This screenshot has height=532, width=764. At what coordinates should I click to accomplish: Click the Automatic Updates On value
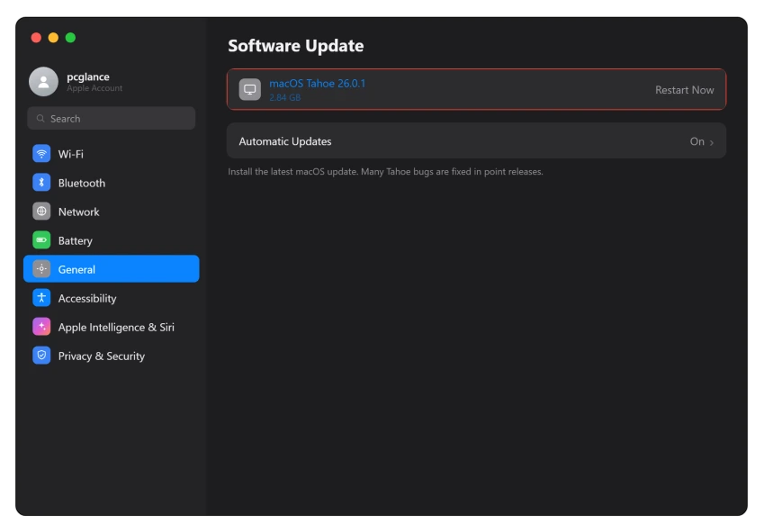(x=697, y=141)
